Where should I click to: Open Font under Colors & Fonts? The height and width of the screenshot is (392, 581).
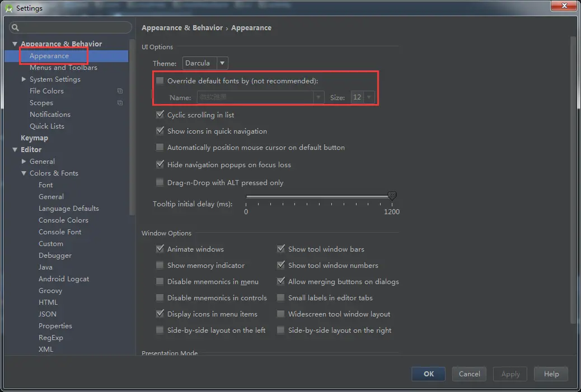(x=45, y=185)
